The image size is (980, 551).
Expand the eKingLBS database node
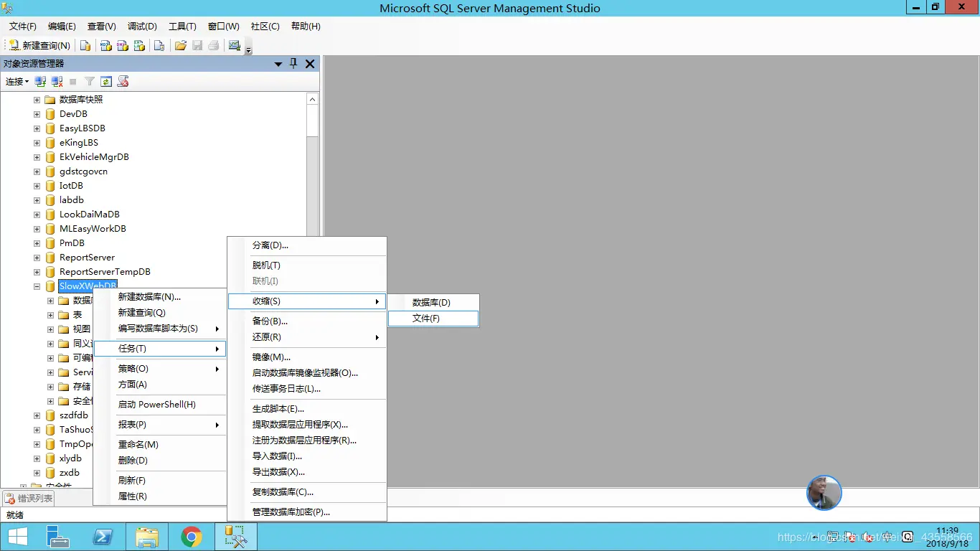pos(37,143)
